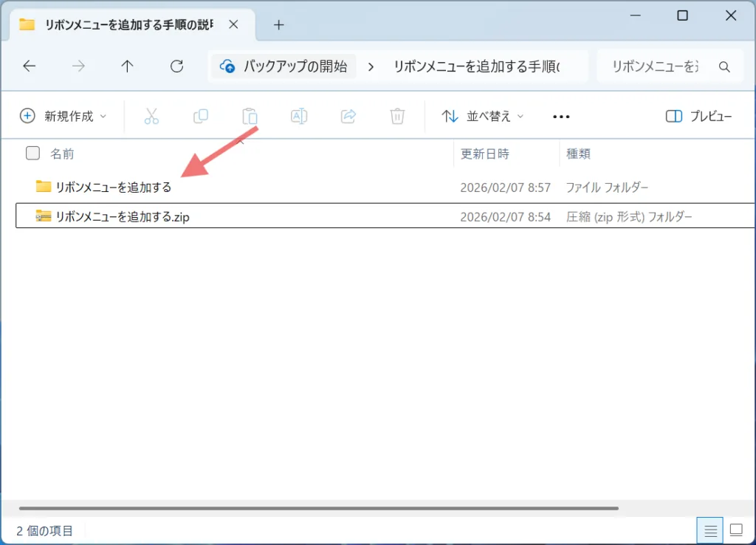Viewport: 756px width, 545px height.
Task: Go up one folder level
Action: pyautogui.click(x=127, y=66)
